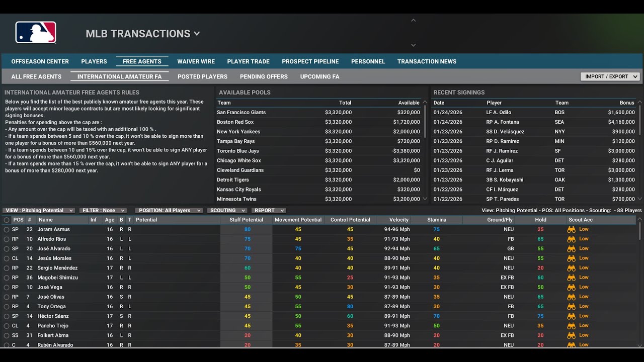Open the Personnel tab
The width and height of the screenshot is (644, 362).
coord(368,61)
